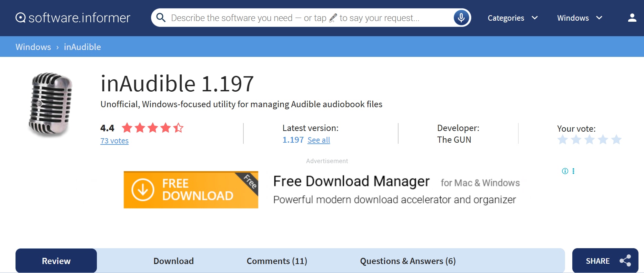Focus the software search input field
This screenshot has height=273, width=644.
click(x=310, y=18)
